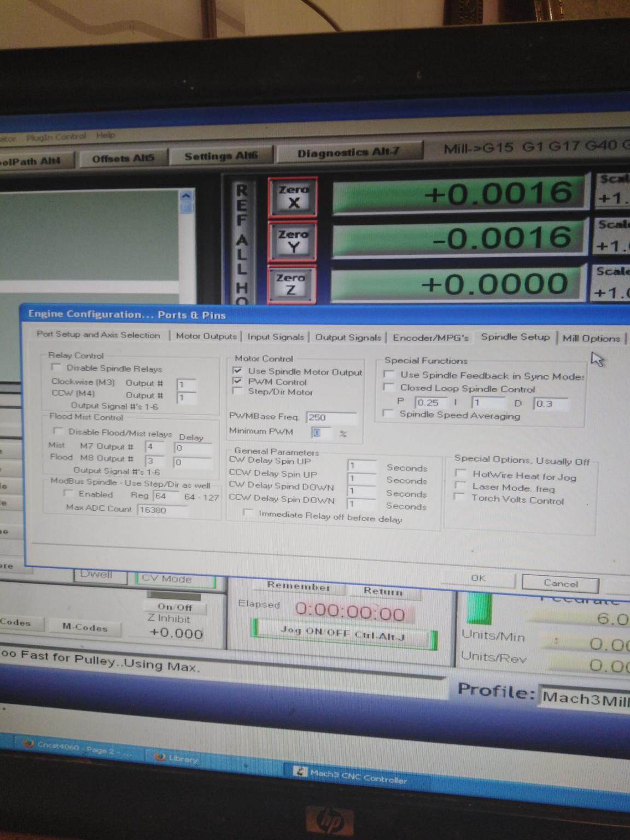Image resolution: width=630 pixels, height=840 pixels.
Task: Click the Zero Z button
Action: tap(291, 284)
